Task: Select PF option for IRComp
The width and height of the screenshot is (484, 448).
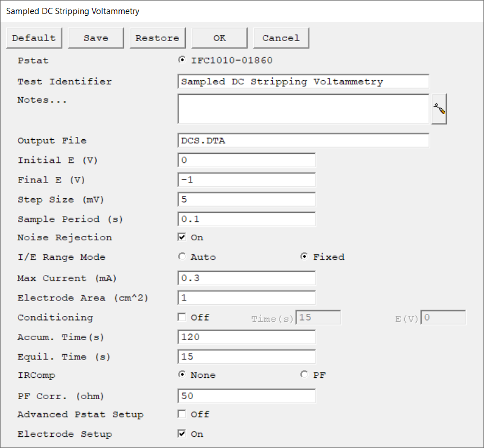Action: pyautogui.click(x=304, y=375)
